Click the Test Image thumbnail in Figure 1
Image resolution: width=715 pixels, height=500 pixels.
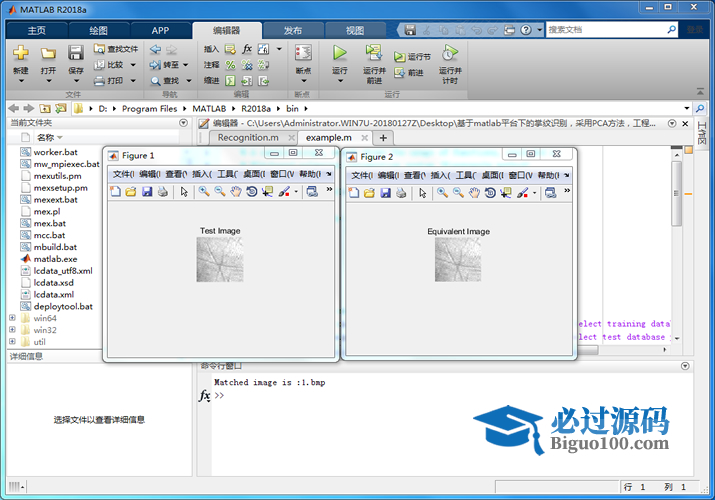(x=220, y=259)
